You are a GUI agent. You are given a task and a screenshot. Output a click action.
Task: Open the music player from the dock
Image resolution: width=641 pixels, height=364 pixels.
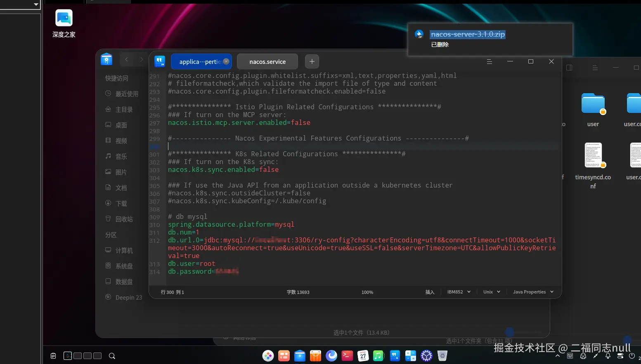point(378,356)
